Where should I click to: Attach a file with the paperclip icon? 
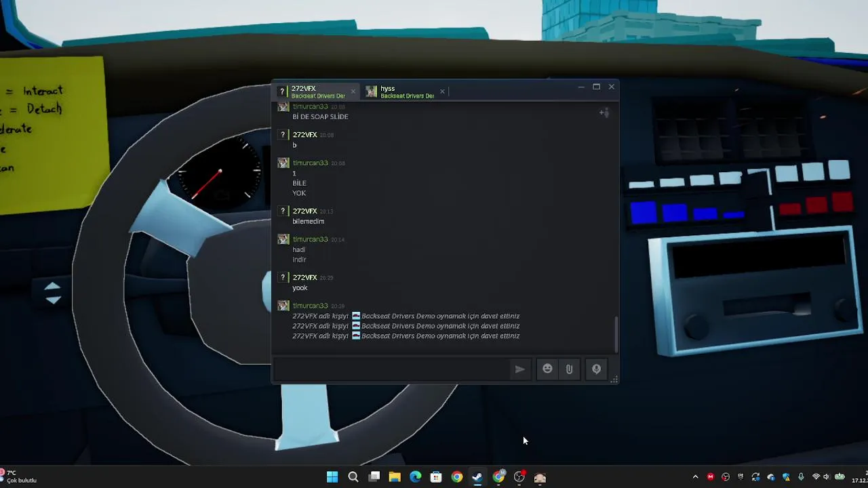(569, 369)
